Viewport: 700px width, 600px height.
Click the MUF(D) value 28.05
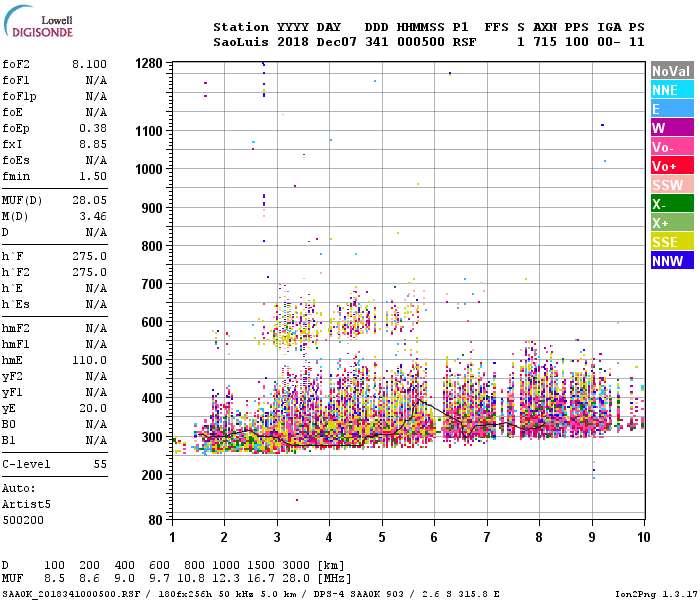89,200
